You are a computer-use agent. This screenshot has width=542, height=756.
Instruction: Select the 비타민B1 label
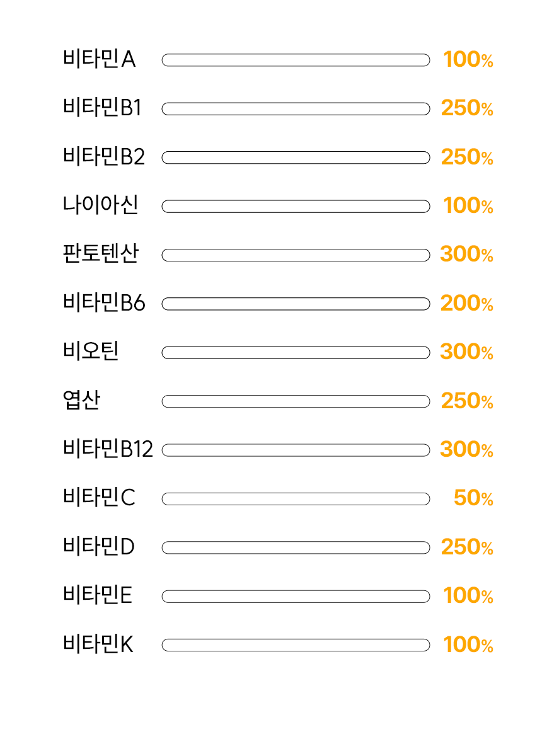click(x=102, y=108)
